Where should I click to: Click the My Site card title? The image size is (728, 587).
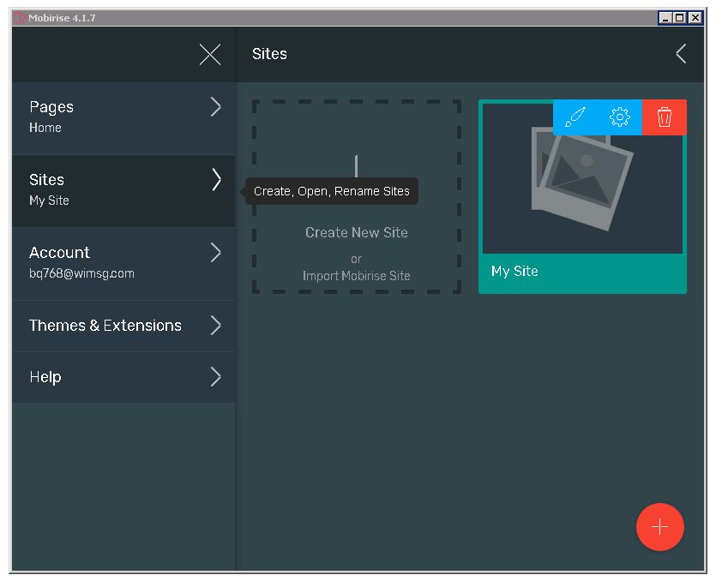pyautogui.click(x=514, y=271)
